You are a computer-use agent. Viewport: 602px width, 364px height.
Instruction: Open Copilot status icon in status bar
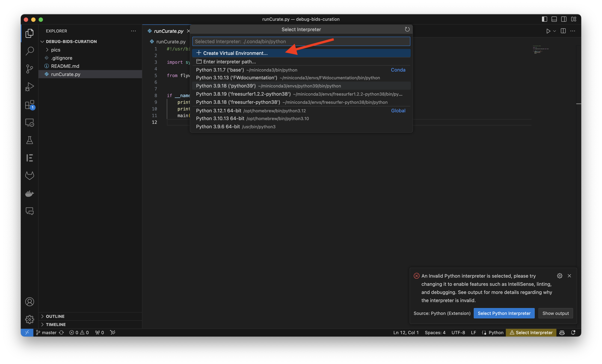click(562, 332)
